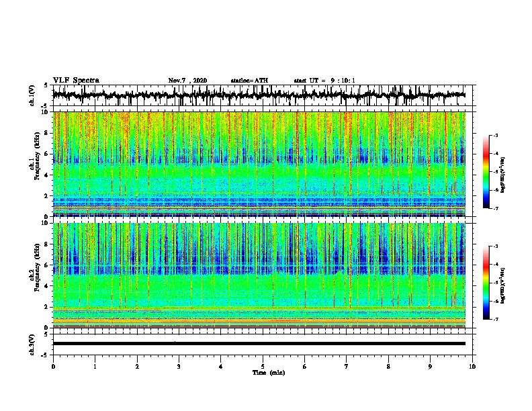Select the date label 'Nov.7 , 2020'
The image size is (532, 411).
(x=187, y=81)
